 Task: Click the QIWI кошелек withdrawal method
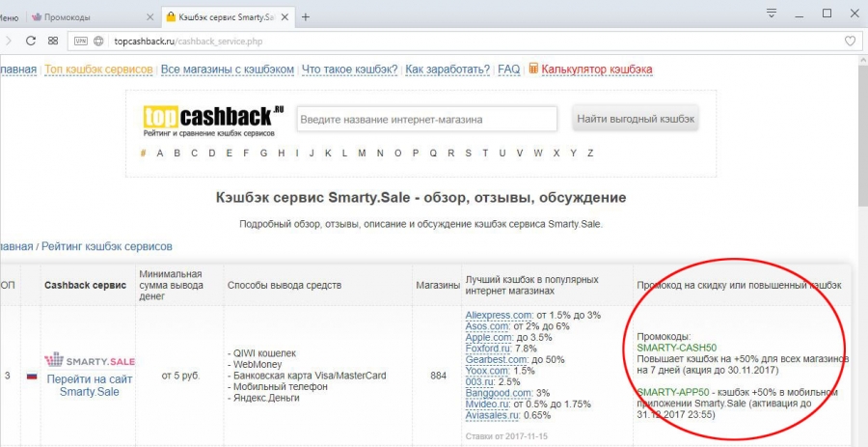click(x=262, y=353)
